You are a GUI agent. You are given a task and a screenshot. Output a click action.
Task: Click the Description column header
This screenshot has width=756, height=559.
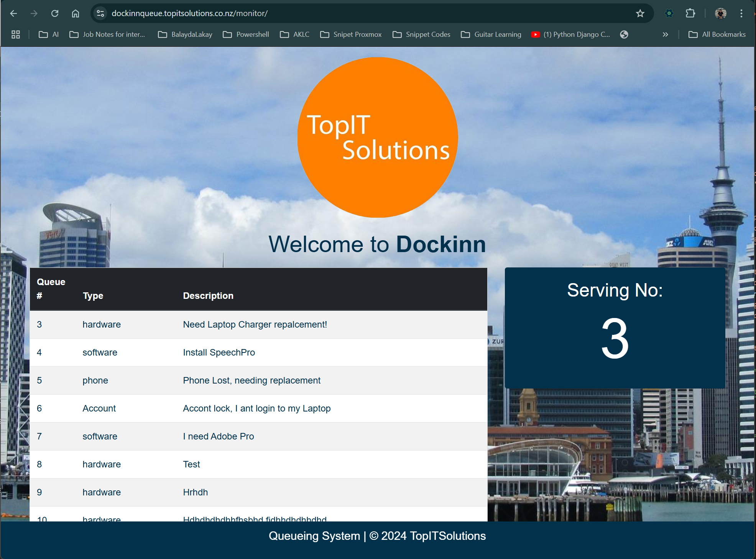click(208, 296)
